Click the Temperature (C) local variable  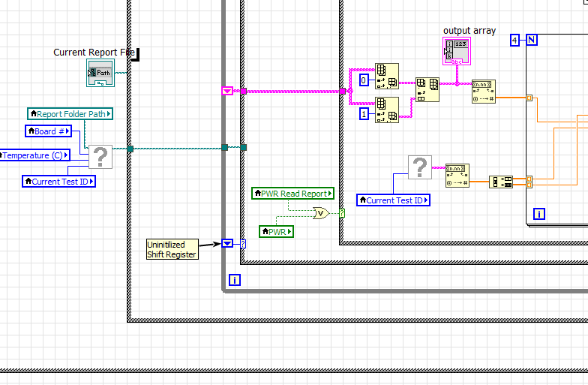34,155
